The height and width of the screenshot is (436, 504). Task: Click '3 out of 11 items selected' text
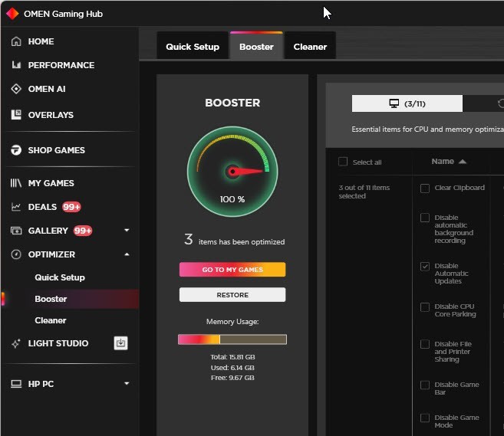(364, 192)
